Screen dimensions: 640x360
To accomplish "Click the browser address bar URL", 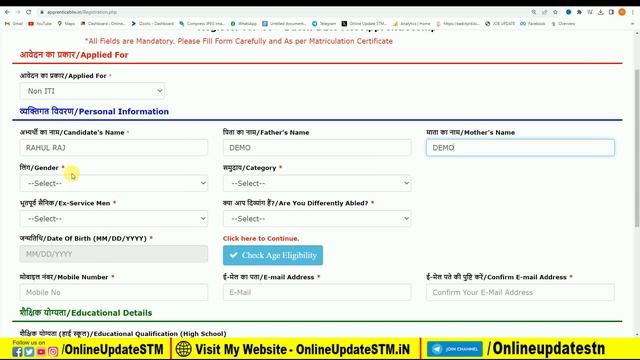I will click(x=82, y=12).
